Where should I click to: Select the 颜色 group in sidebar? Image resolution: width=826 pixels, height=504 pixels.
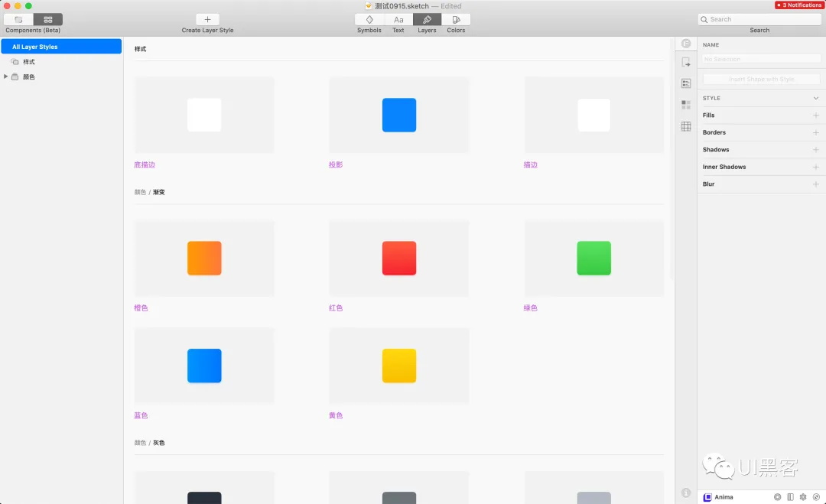coord(29,77)
